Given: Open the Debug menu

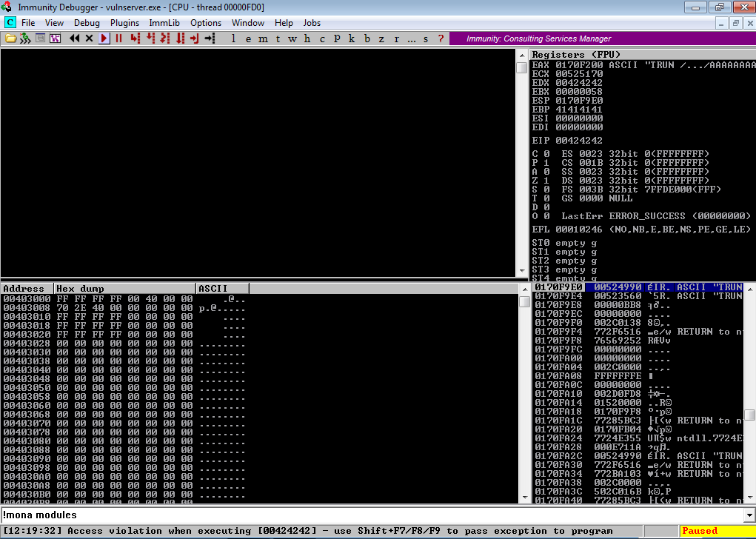Looking at the screenshot, I should tap(87, 23).
